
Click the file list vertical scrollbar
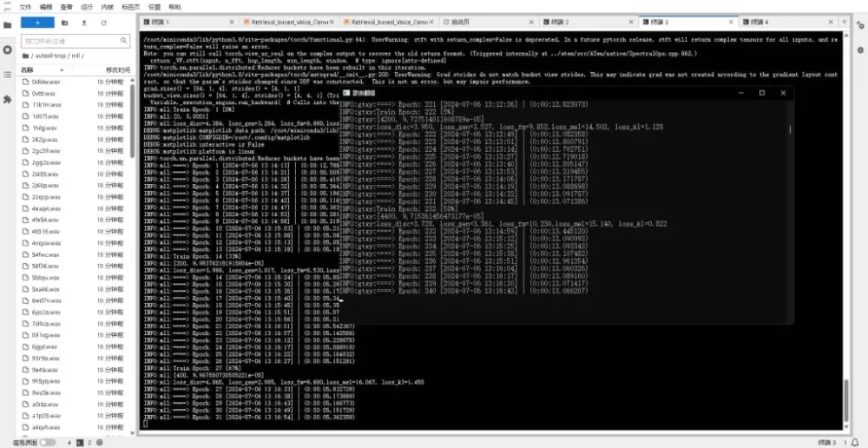[132, 120]
